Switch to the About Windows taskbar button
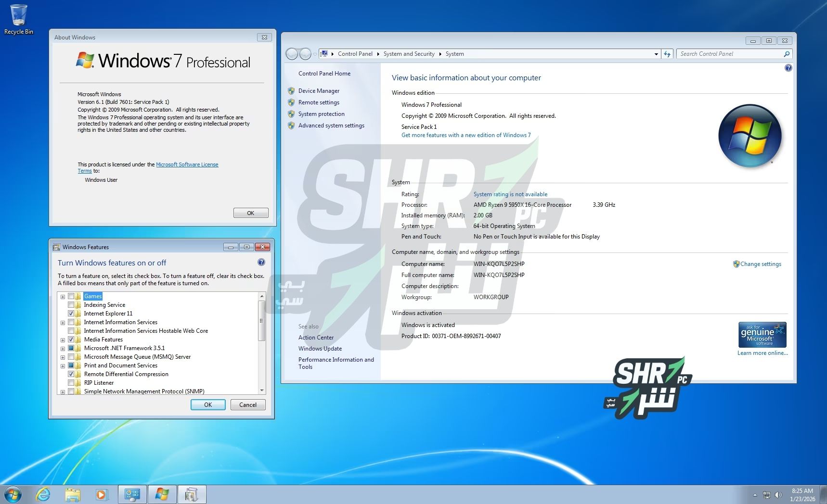 tap(162, 494)
